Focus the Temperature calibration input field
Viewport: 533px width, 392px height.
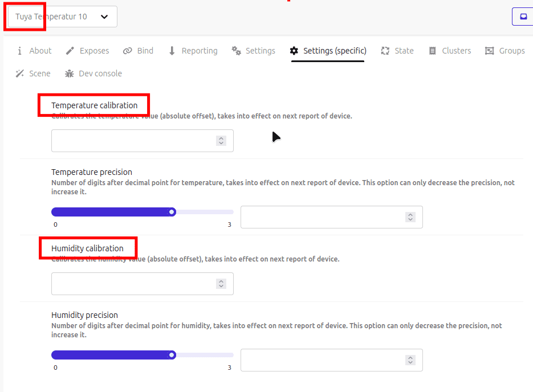click(142, 141)
